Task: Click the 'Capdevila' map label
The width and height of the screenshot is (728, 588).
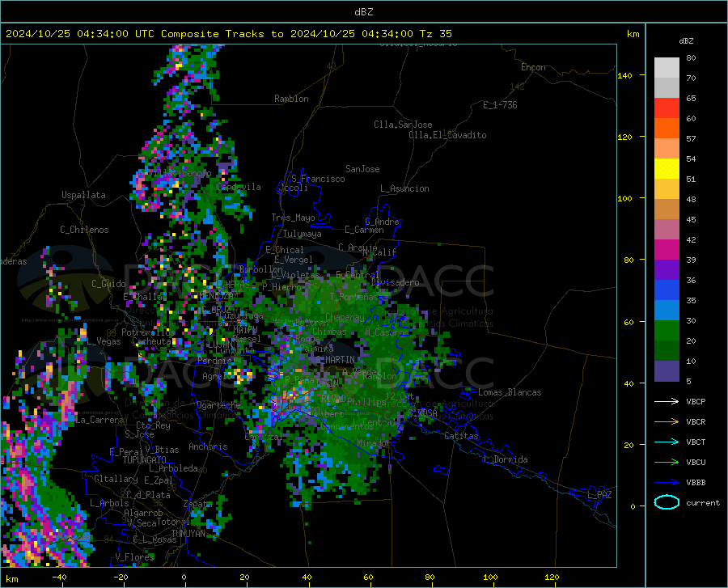Action: (239, 187)
